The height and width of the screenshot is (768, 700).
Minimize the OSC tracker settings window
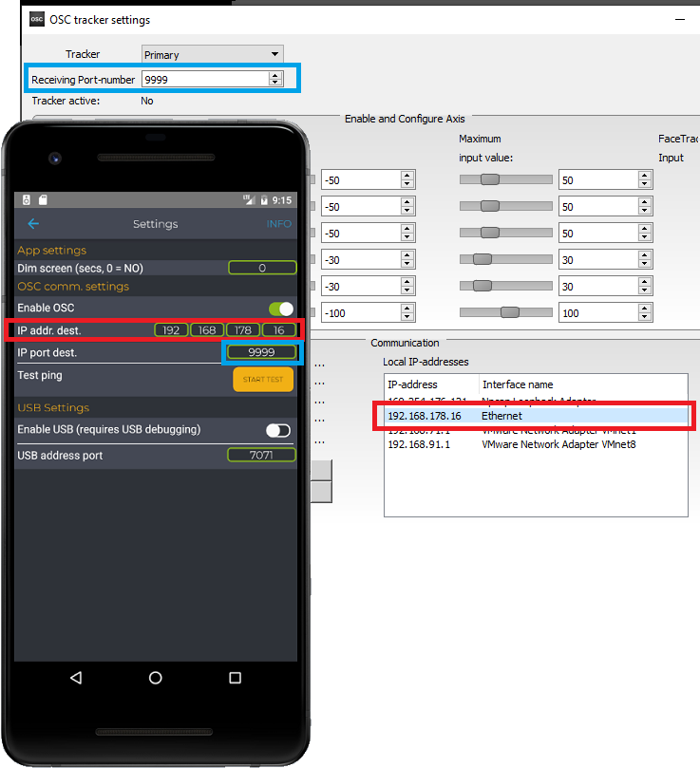(679, 19)
